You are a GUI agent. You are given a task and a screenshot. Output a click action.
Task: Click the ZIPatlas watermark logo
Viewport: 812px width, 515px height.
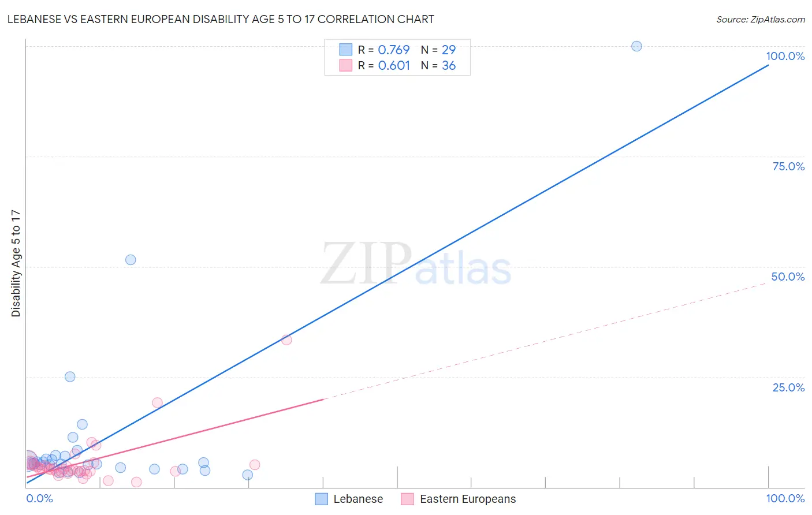click(416, 264)
